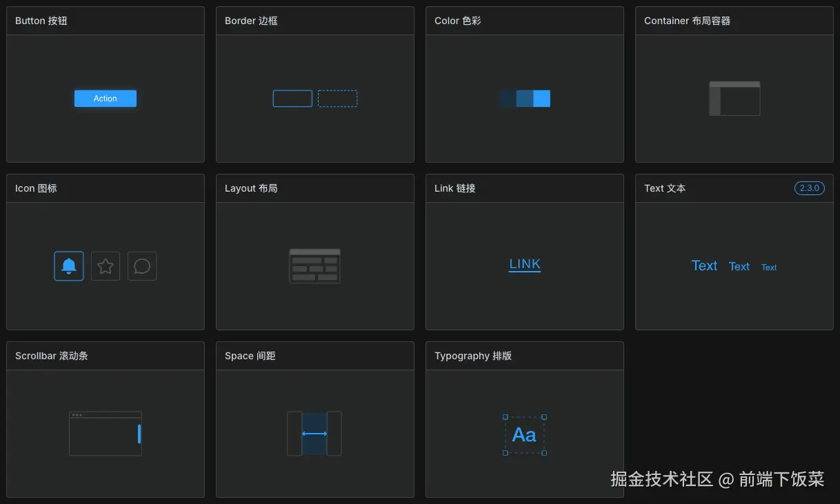The image size is (840, 504).
Task: Click the smallest Text sample
Action: 769,268
